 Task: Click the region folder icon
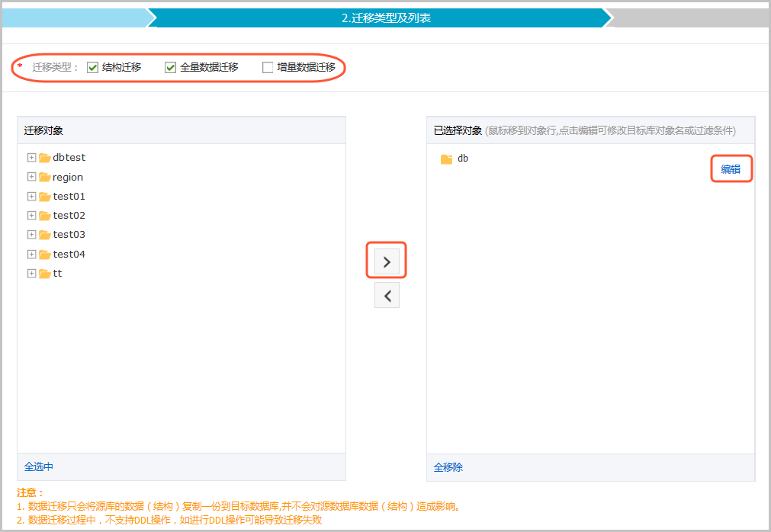pyautogui.click(x=45, y=177)
